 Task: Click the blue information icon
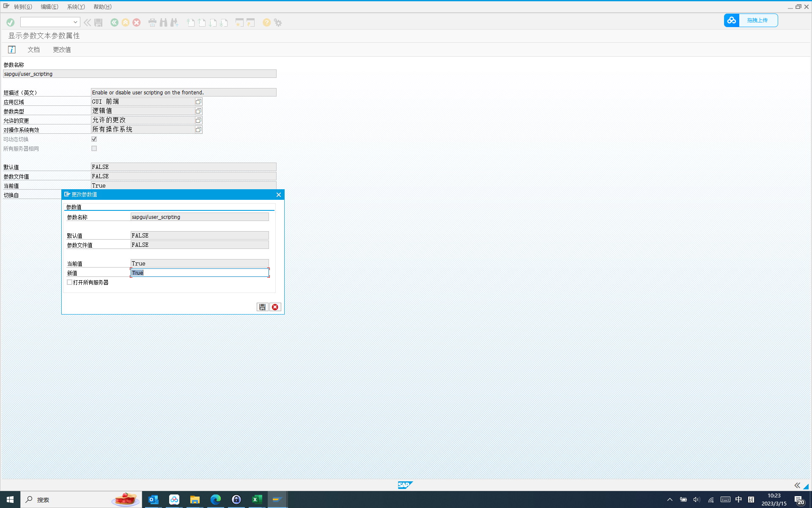[12, 50]
